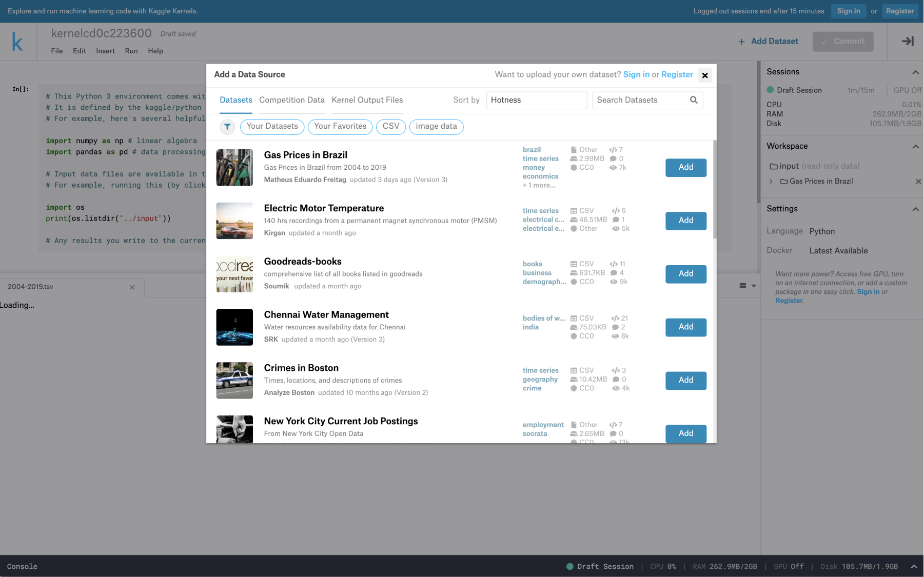
Task: Toggle the Your Datasets filter chip
Action: click(272, 127)
